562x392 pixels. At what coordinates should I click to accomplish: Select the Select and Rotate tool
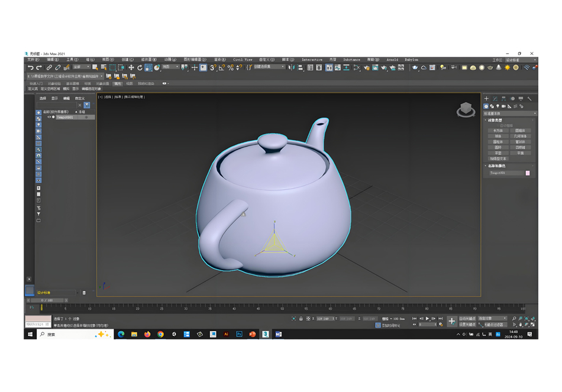(x=140, y=67)
